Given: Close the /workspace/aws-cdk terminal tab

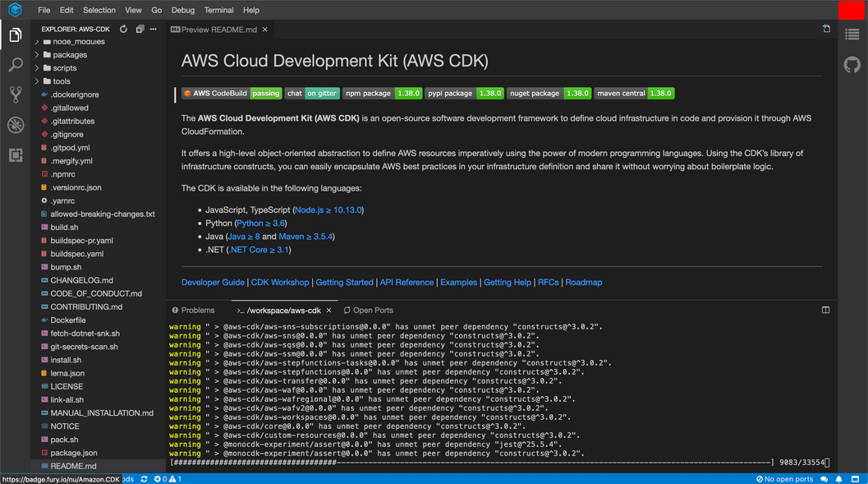Looking at the screenshot, I should [328, 310].
